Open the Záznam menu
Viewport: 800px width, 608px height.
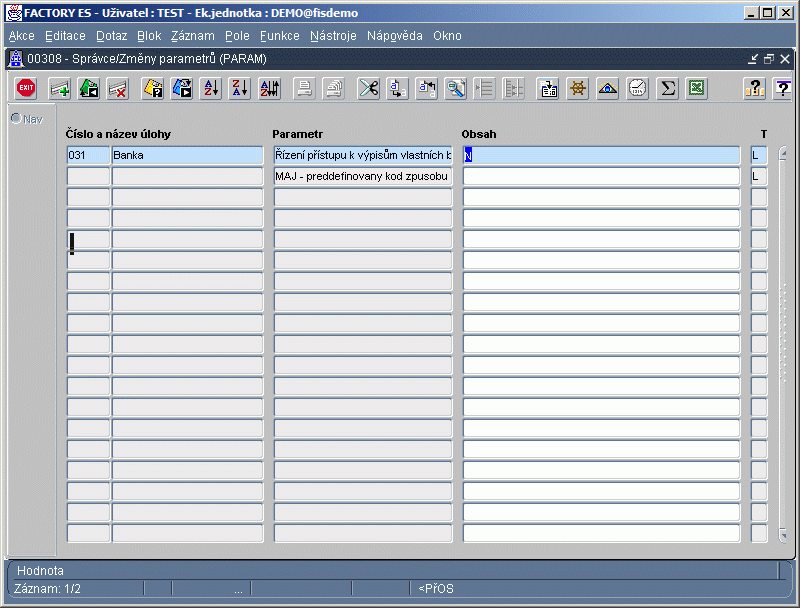(x=192, y=36)
